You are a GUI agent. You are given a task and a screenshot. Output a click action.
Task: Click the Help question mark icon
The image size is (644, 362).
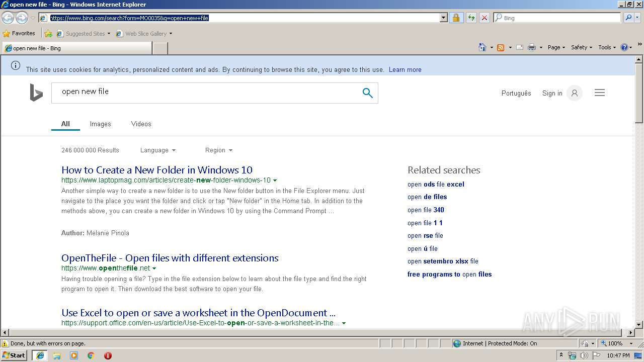click(x=624, y=47)
